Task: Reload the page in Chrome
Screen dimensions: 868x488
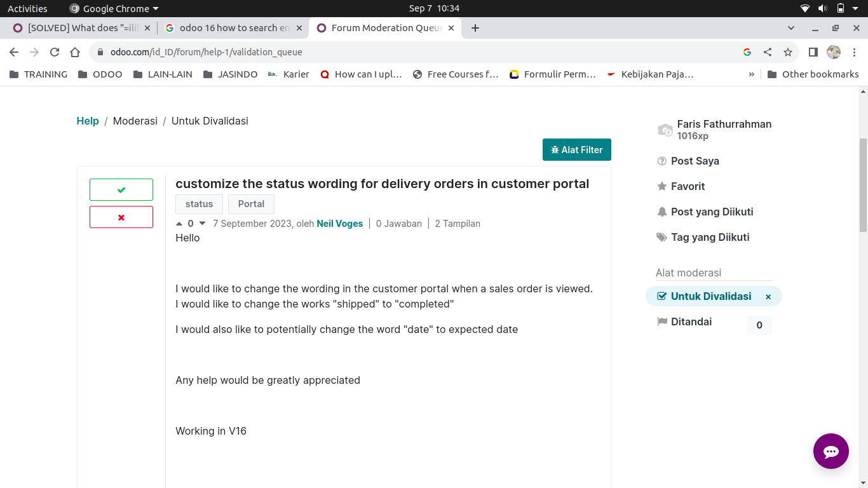Action: coord(55,52)
